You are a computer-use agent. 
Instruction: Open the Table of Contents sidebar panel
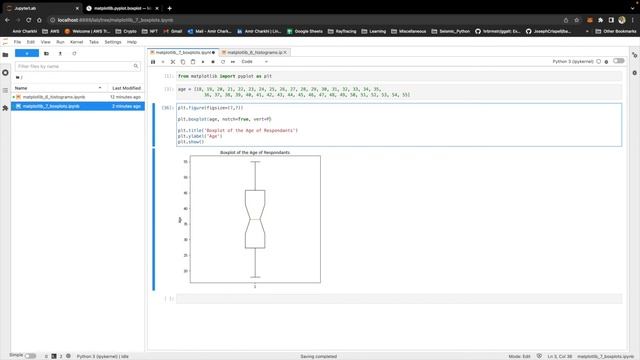(5, 90)
